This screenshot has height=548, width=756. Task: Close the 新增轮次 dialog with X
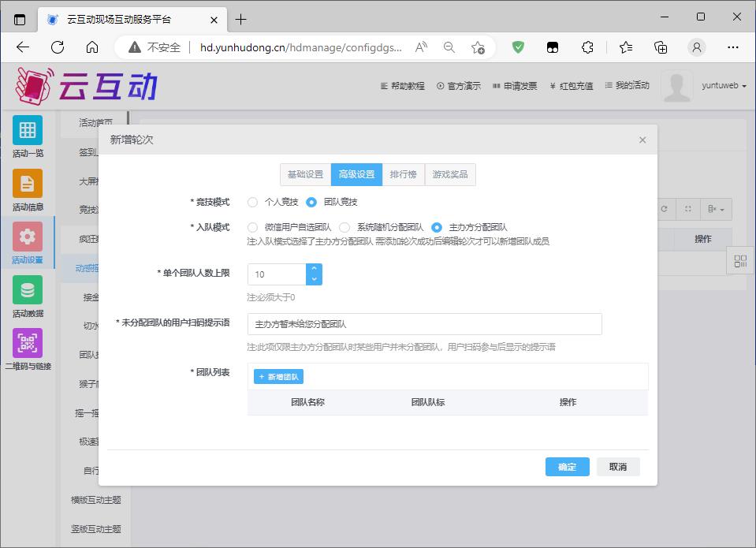642,140
